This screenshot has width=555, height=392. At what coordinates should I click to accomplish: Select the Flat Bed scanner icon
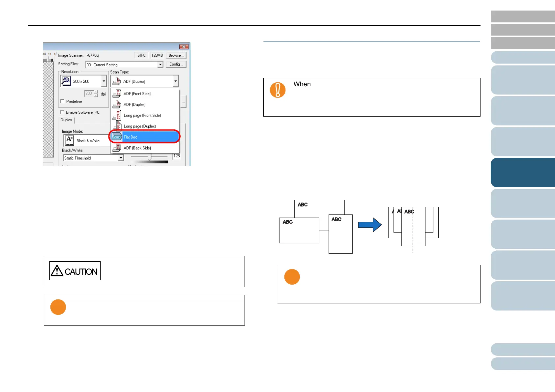[x=117, y=137]
